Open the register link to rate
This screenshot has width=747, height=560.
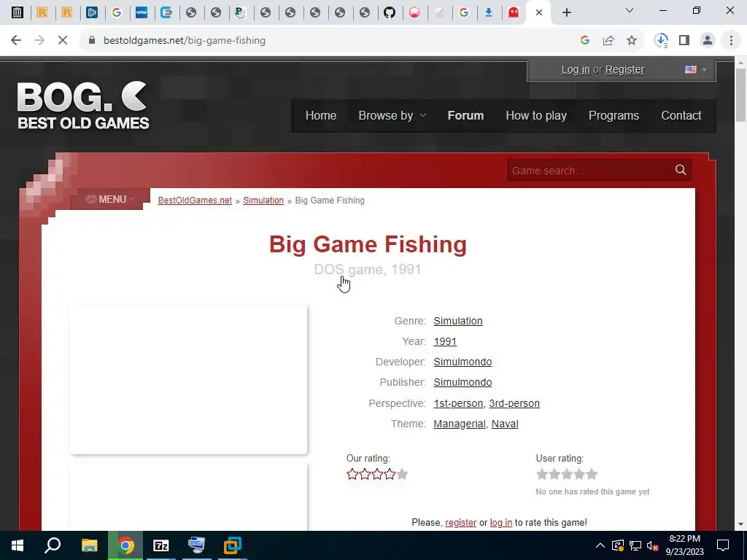point(461,522)
